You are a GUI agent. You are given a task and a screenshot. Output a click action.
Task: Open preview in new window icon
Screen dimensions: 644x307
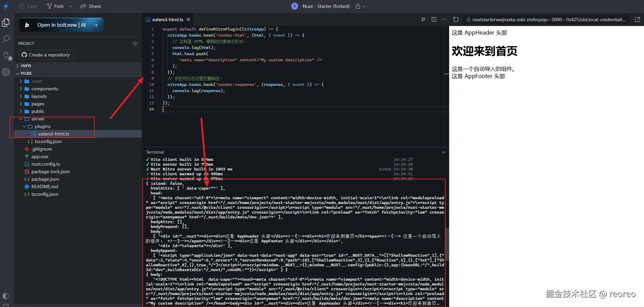pyautogui.click(x=638, y=20)
